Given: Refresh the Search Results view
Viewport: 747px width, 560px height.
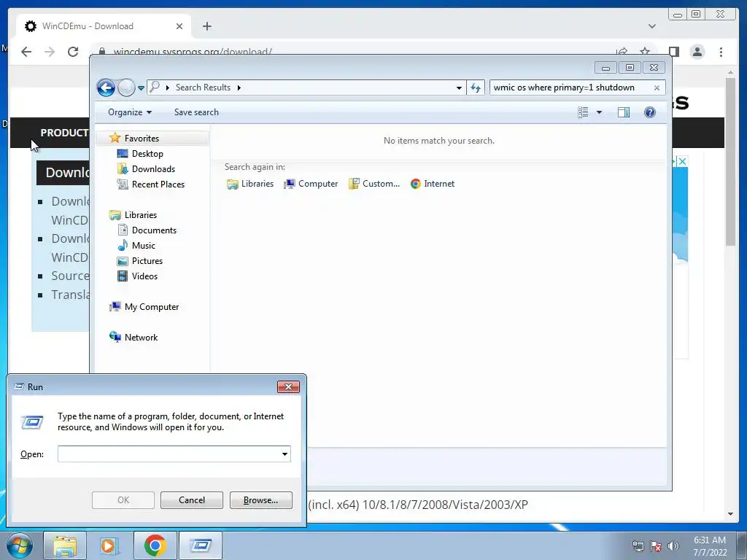Looking at the screenshot, I should tap(476, 87).
